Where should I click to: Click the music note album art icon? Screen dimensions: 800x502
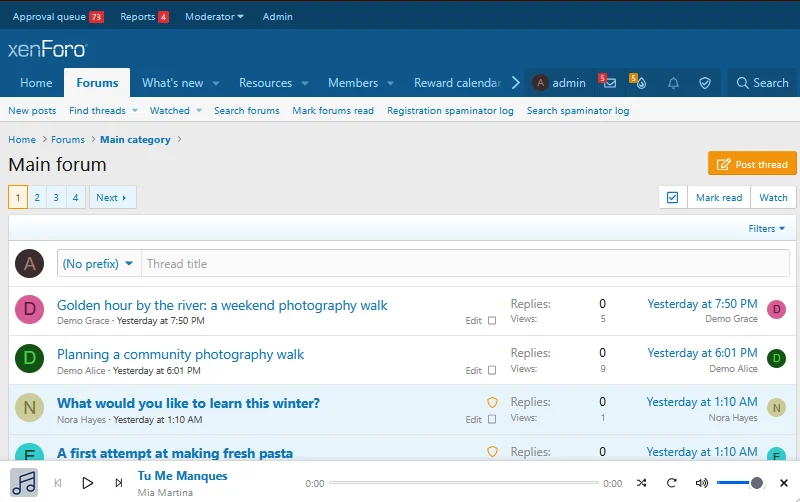pos(23,483)
